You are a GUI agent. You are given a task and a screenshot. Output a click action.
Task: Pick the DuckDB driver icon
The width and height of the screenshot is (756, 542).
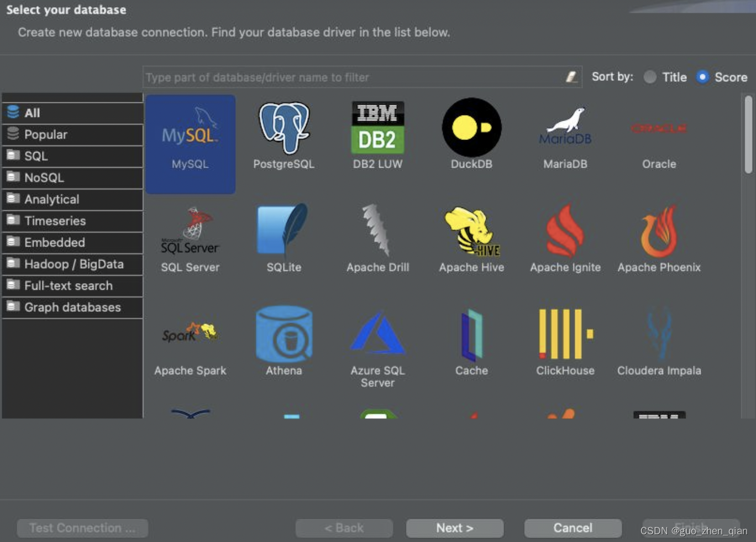(471, 128)
